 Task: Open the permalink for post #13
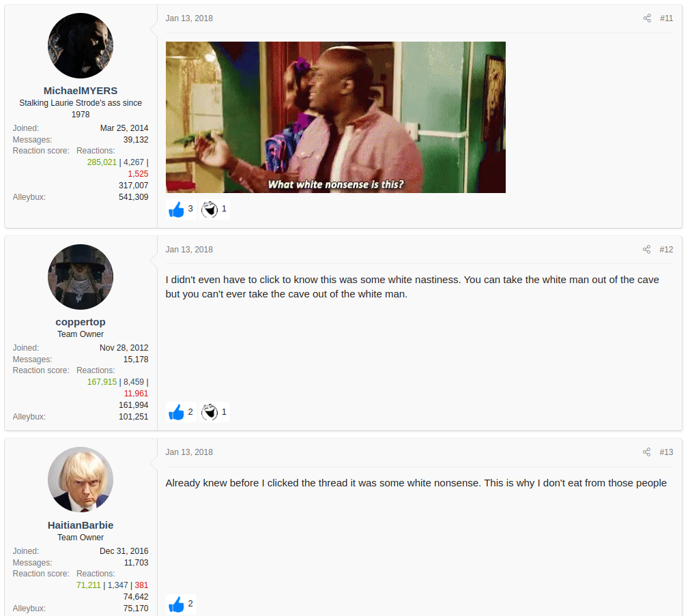(666, 452)
